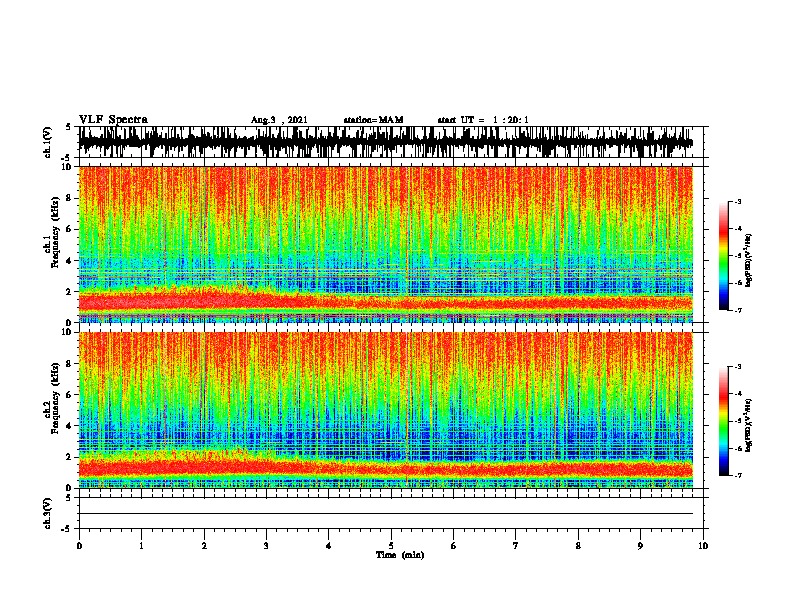Click the station=MAM label
Screen dimensions: 792x612
pyautogui.click(x=373, y=120)
